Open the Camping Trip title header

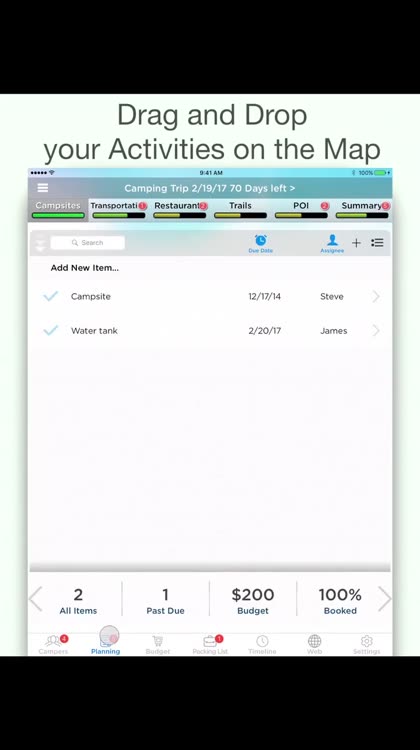[210, 188]
